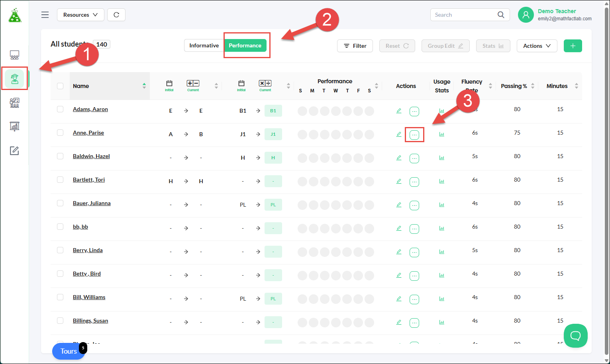Click the MathFactLab flask logo
Viewport: 610px width, 364px height.
[x=15, y=15]
